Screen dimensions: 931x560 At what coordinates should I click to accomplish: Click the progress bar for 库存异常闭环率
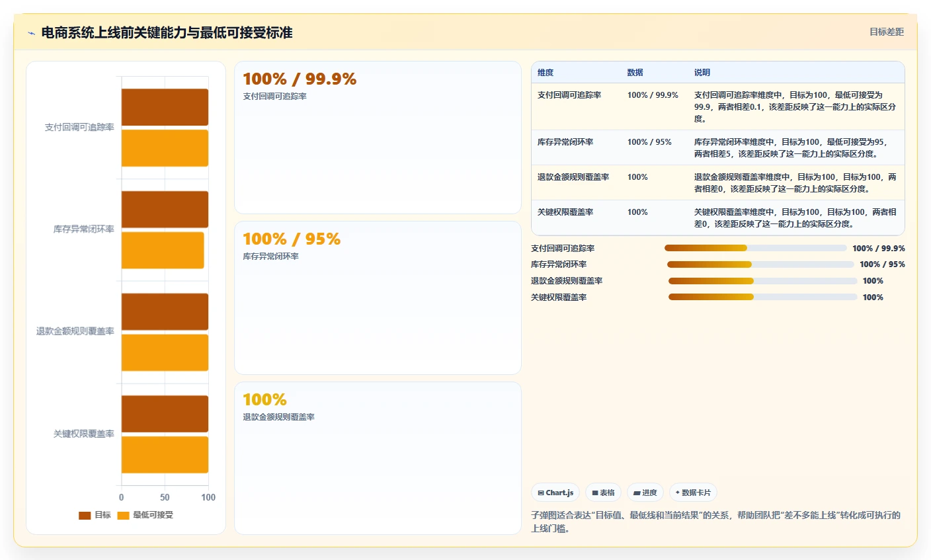click(x=760, y=264)
